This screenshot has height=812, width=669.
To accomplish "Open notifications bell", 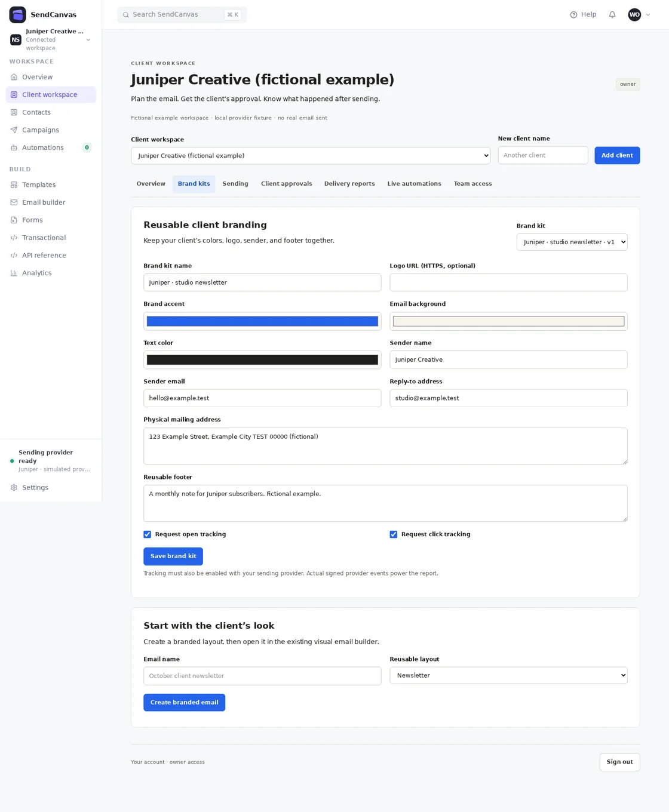I will click(612, 15).
